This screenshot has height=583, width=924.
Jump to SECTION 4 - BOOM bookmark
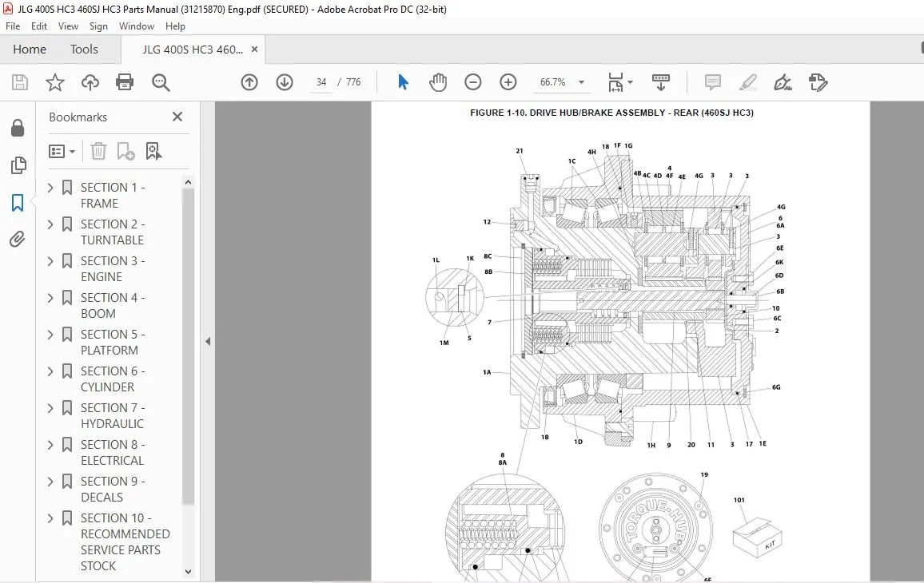(113, 306)
